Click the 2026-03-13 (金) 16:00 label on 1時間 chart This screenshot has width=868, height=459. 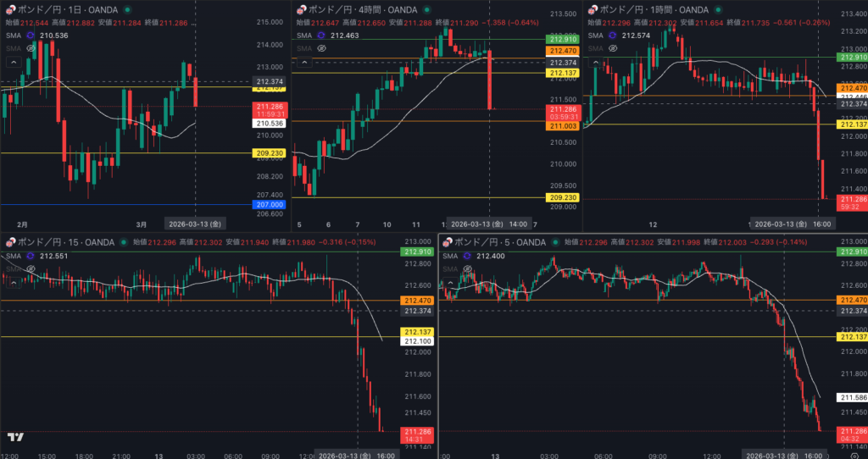tap(793, 224)
